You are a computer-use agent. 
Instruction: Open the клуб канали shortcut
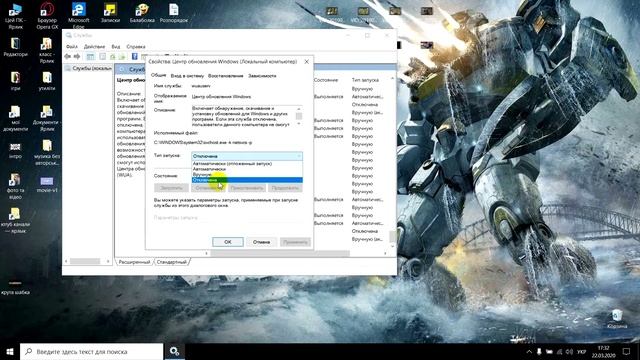(x=16, y=220)
